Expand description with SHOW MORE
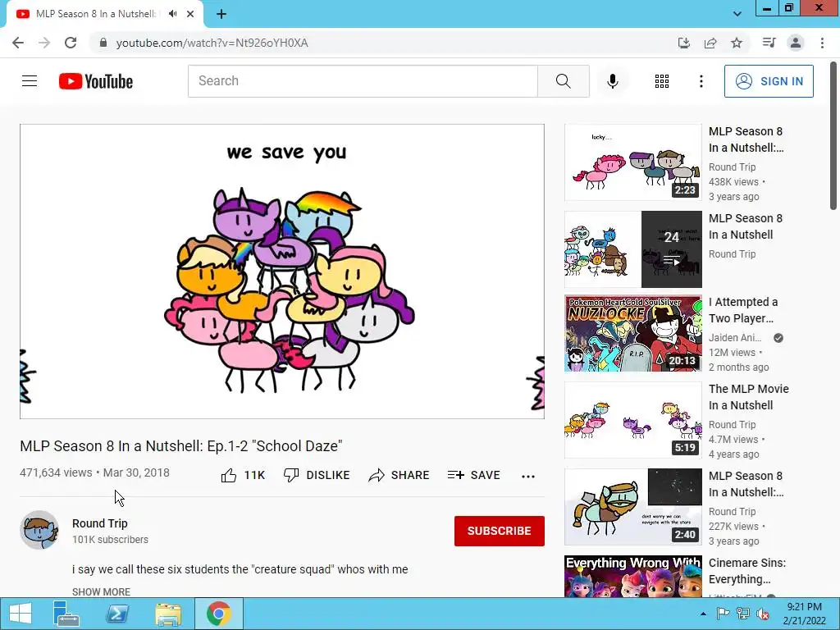Image resolution: width=840 pixels, height=630 pixels. click(101, 591)
